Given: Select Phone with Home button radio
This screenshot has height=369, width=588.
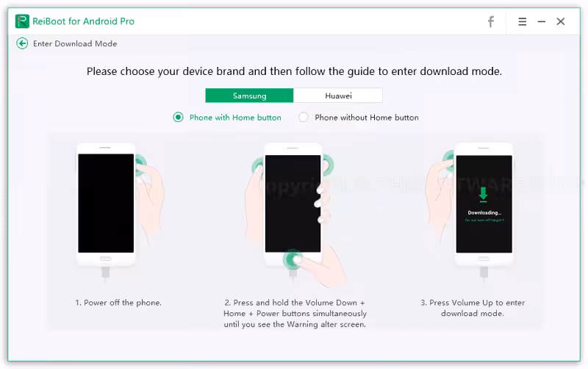Looking at the screenshot, I should tap(178, 118).
